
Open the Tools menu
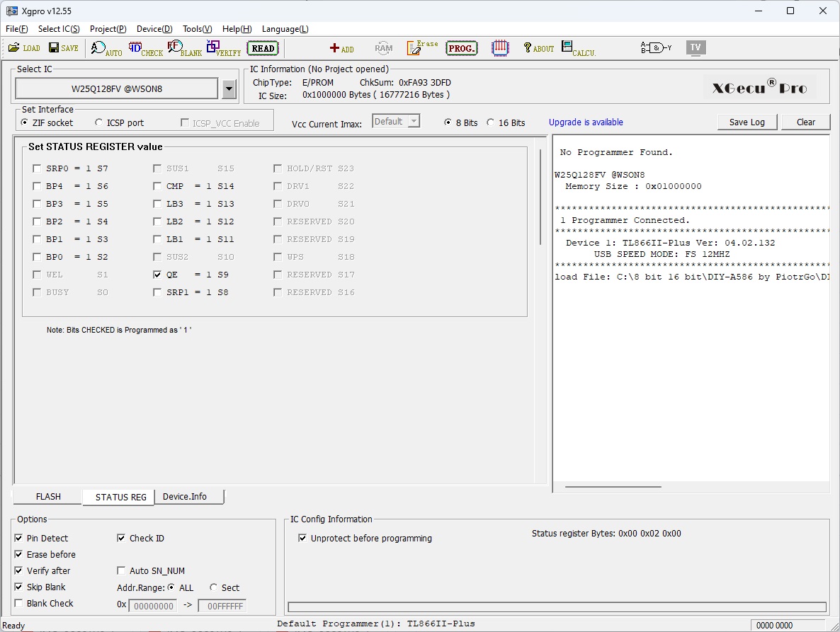click(x=197, y=29)
